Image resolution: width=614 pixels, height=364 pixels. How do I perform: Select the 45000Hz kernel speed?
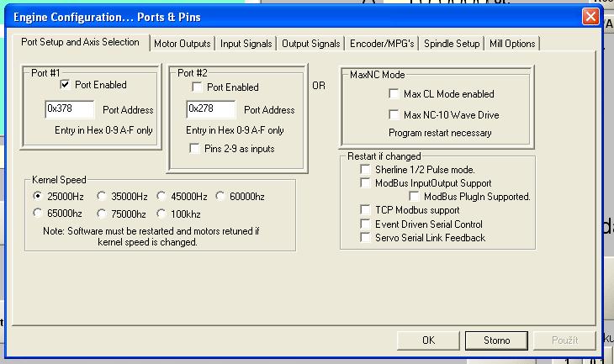tap(162, 197)
